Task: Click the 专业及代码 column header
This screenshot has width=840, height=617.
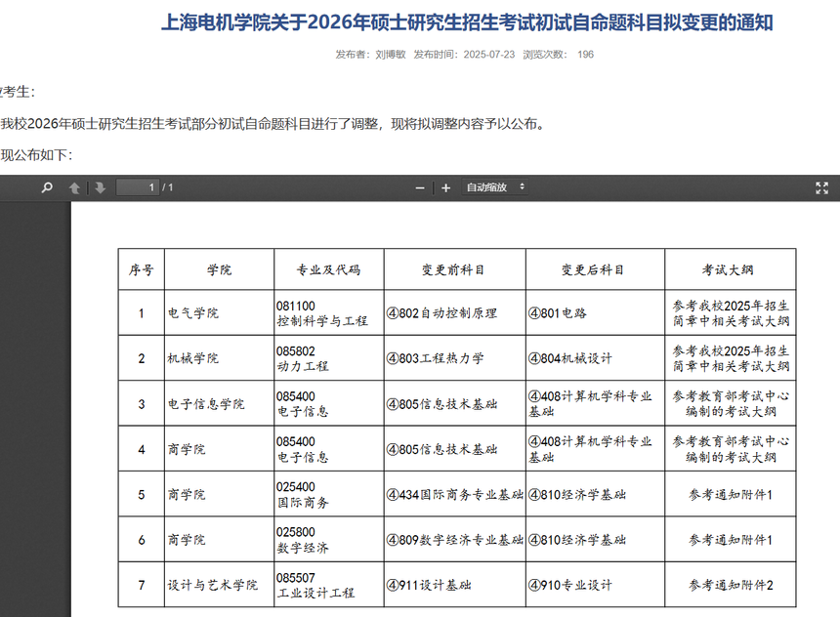Action: coord(328,270)
